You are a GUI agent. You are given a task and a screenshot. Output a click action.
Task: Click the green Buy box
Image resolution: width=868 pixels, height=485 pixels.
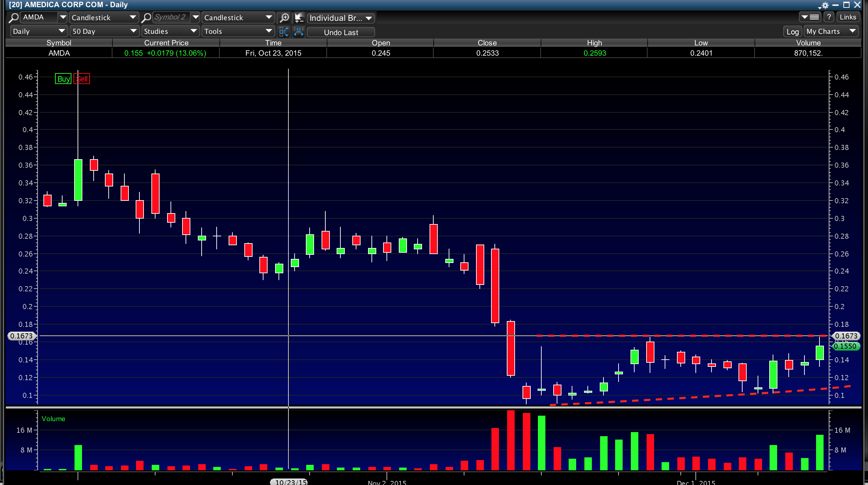pos(63,79)
